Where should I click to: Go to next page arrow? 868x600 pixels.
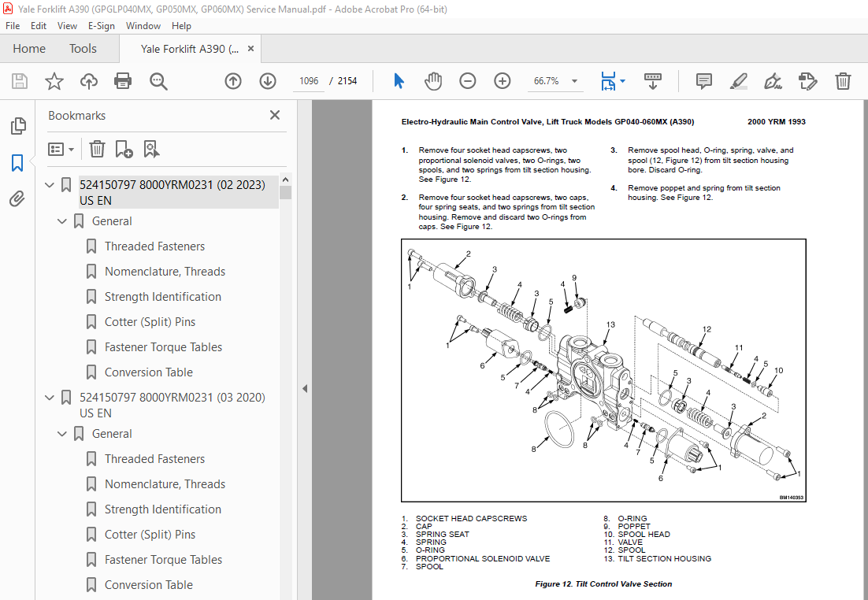[x=268, y=81]
